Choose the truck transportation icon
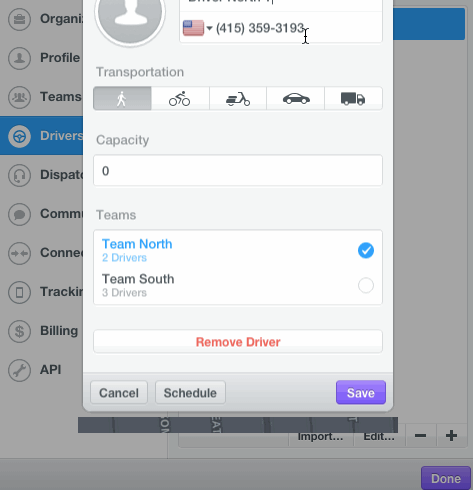The width and height of the screenshot is (473, 490). (353, 99)
